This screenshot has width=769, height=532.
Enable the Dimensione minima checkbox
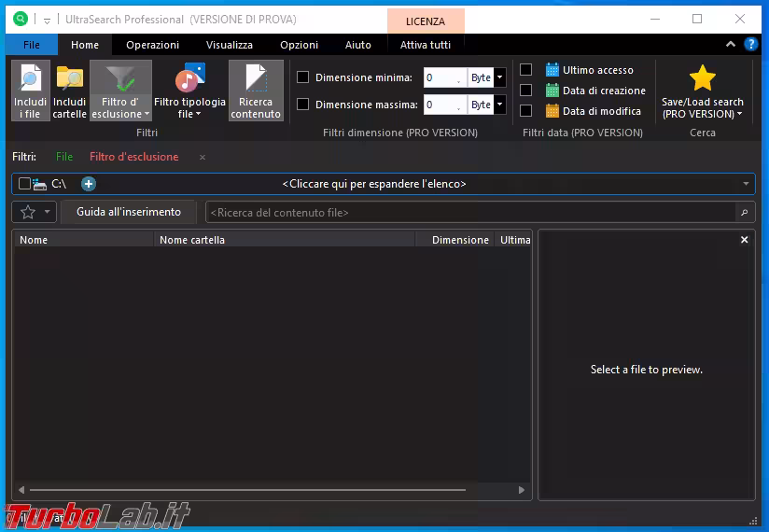[x=303, y=77]
